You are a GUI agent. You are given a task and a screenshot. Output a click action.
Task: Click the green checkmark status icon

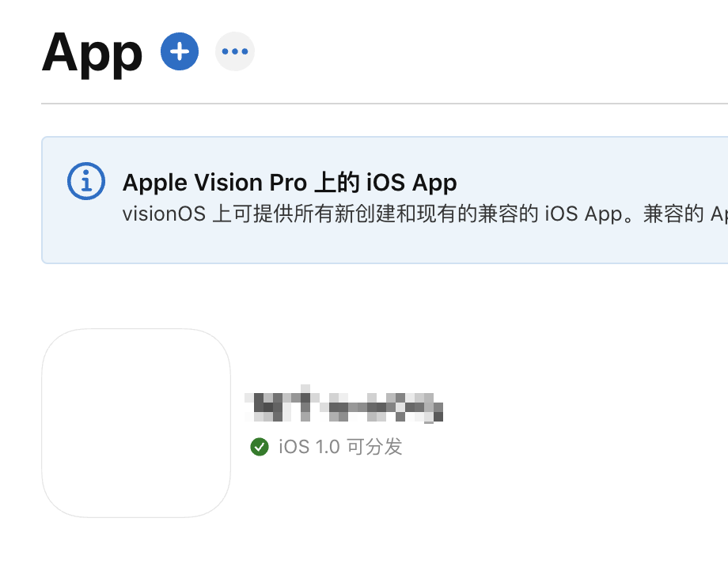point(259,447)
